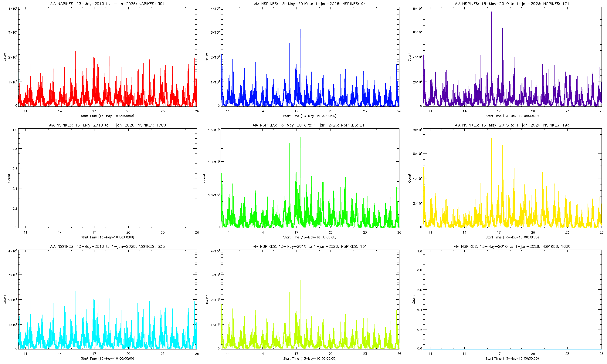Click the Start Time label under the NSPIKES 1600 plot
Viewport: 607px width, 364px height.
tap(512, 359)
